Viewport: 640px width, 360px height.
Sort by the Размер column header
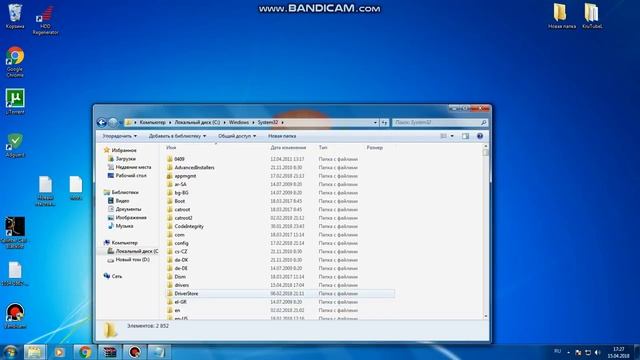click(374, 147)
